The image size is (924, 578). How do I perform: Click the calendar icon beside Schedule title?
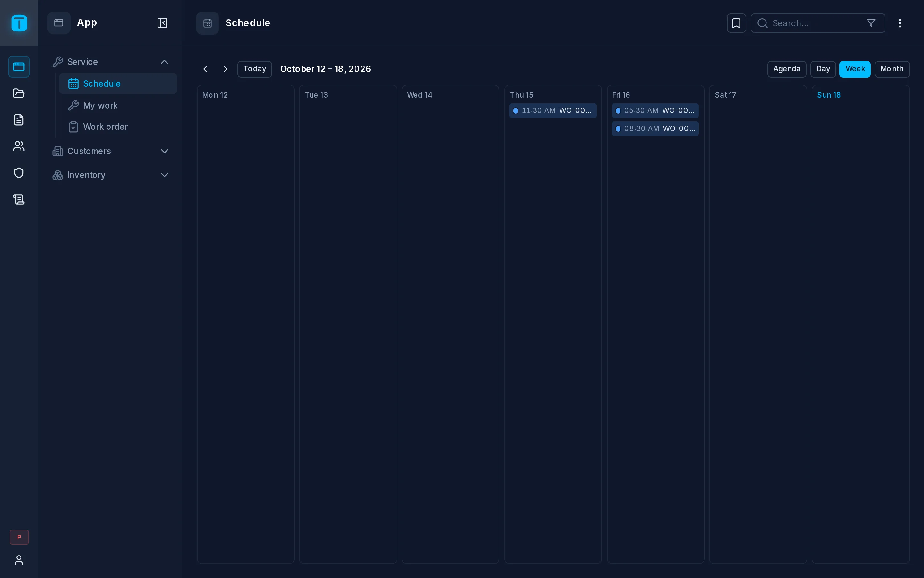tap(207, 23)
